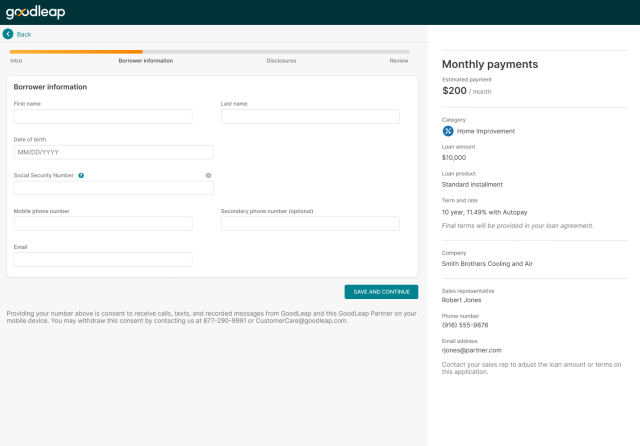Jump to the Disclosures step
The image size is (640, 446).
[281, 60]
